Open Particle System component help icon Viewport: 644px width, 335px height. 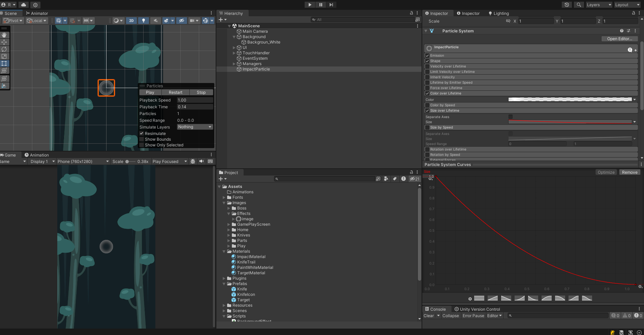coord(622,31)
